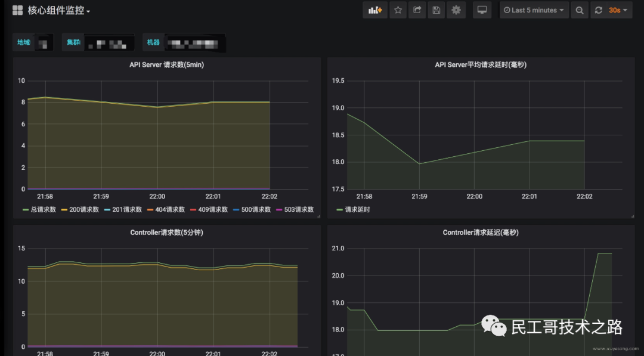This screenshot has width=644, height=356.
Task: Star this dashboard
Action: [398, 10]
